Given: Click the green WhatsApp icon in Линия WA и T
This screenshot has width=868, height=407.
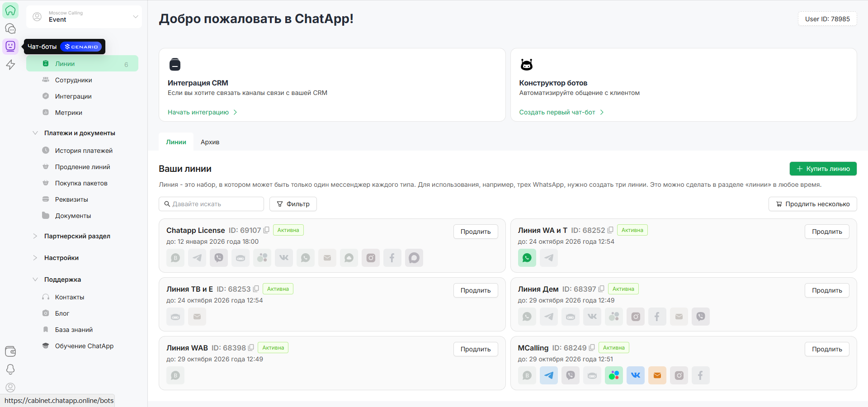Looking at the screenshot, I should click(527, 258).
